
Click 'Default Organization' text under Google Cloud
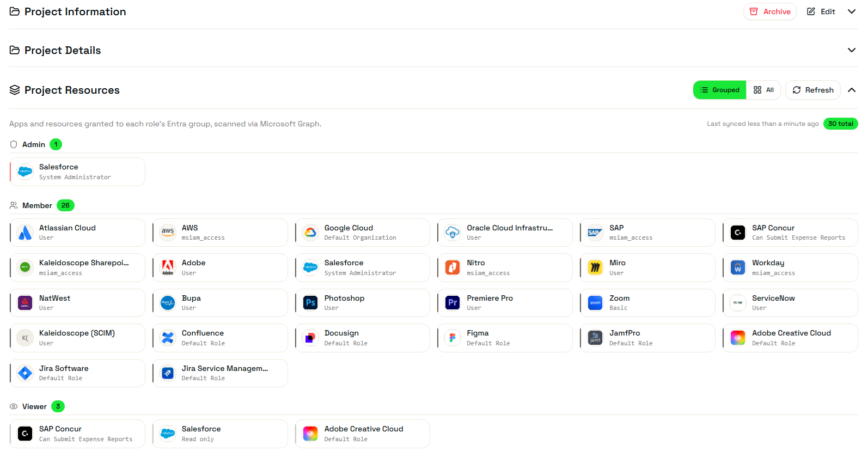point(360,237)
